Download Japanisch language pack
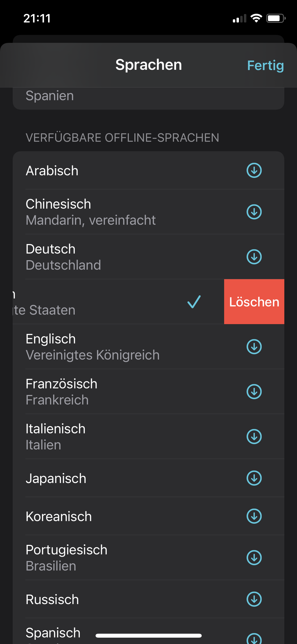 click(254, 478)
